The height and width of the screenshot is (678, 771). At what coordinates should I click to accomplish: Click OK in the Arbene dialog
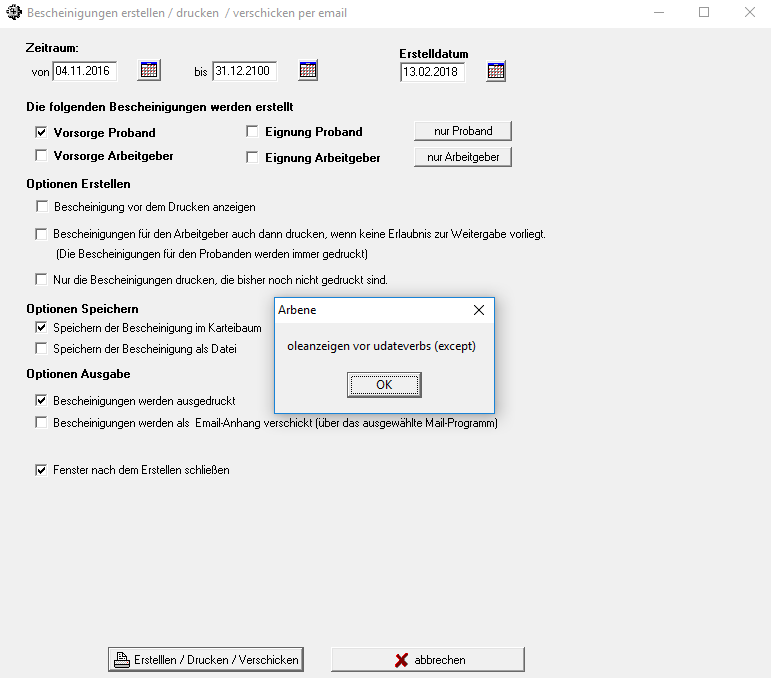[x=384, y=384]
